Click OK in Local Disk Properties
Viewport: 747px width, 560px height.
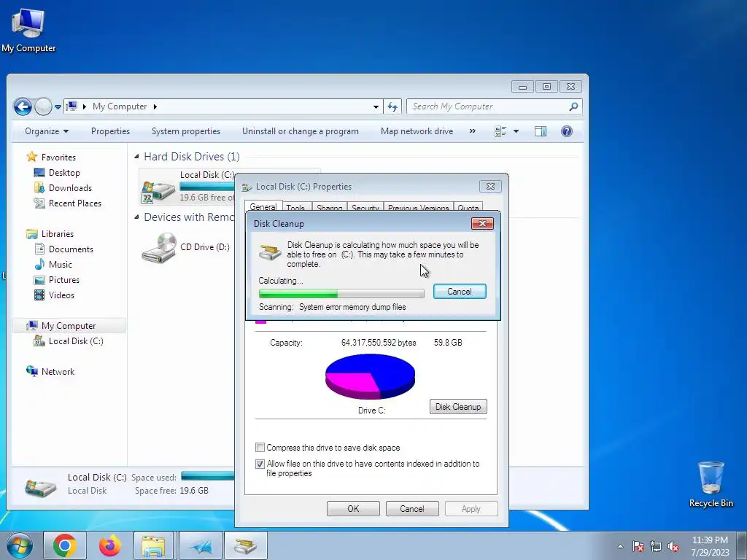pos(353,508)
